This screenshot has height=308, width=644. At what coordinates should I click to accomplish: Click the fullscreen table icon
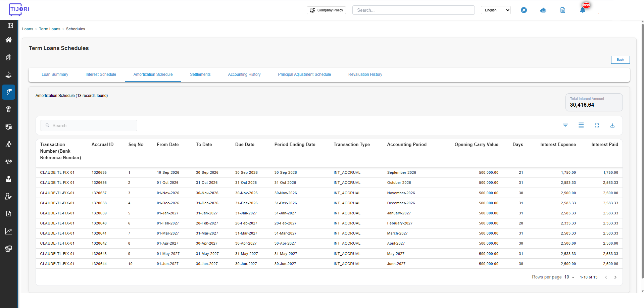(x=597, y=125)
